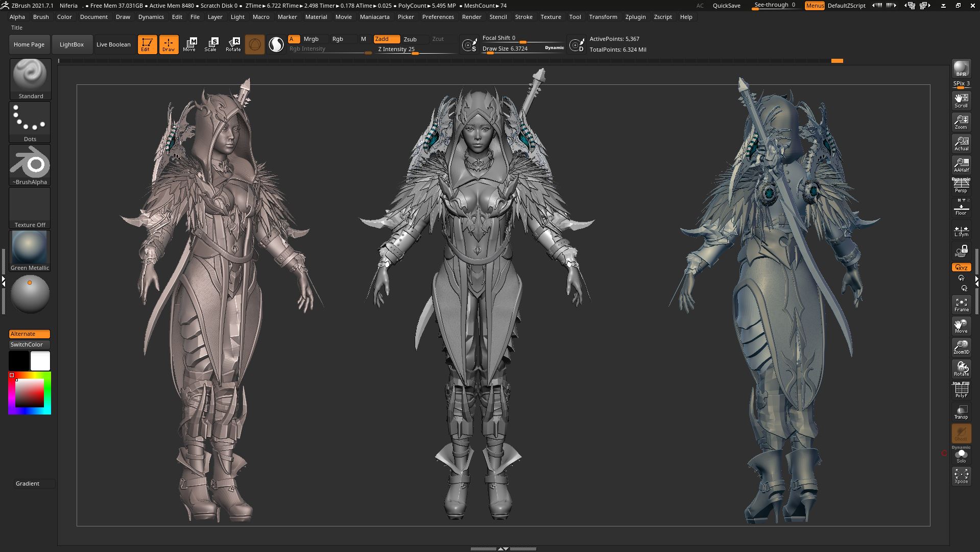Open the Texture Off selector
980x552 pixels.
(30, 208)
